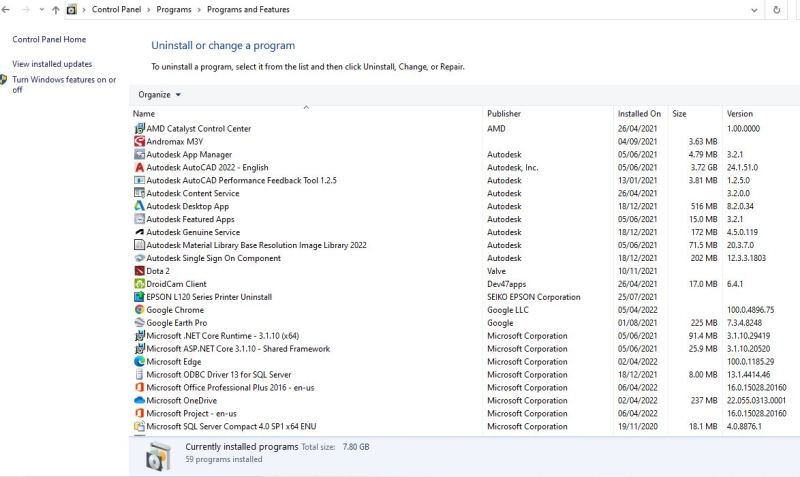Click the Autodesk Genuine Service icon
This screenshot has height=477, width=800.
point(139,232)
